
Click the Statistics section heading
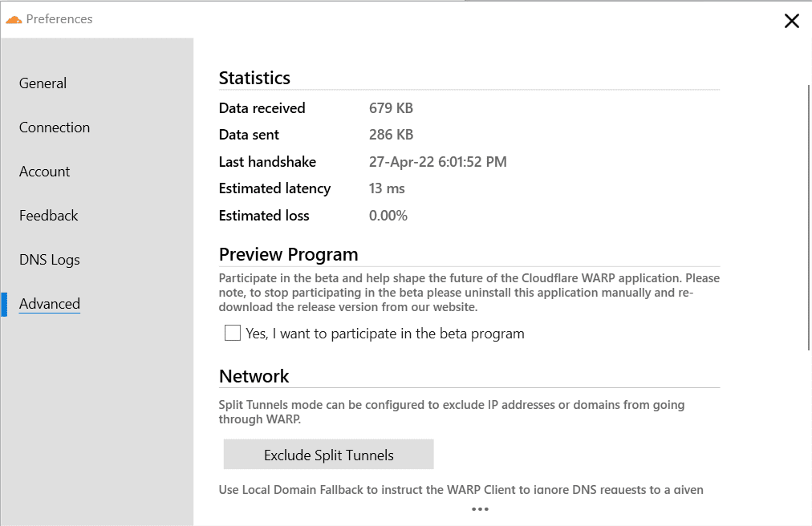(254, 78)
